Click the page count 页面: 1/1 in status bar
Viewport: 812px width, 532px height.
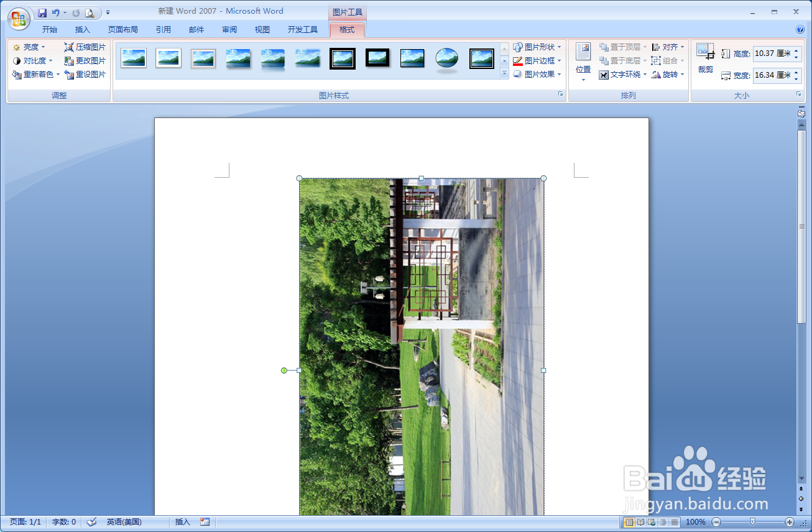[25, 522]
